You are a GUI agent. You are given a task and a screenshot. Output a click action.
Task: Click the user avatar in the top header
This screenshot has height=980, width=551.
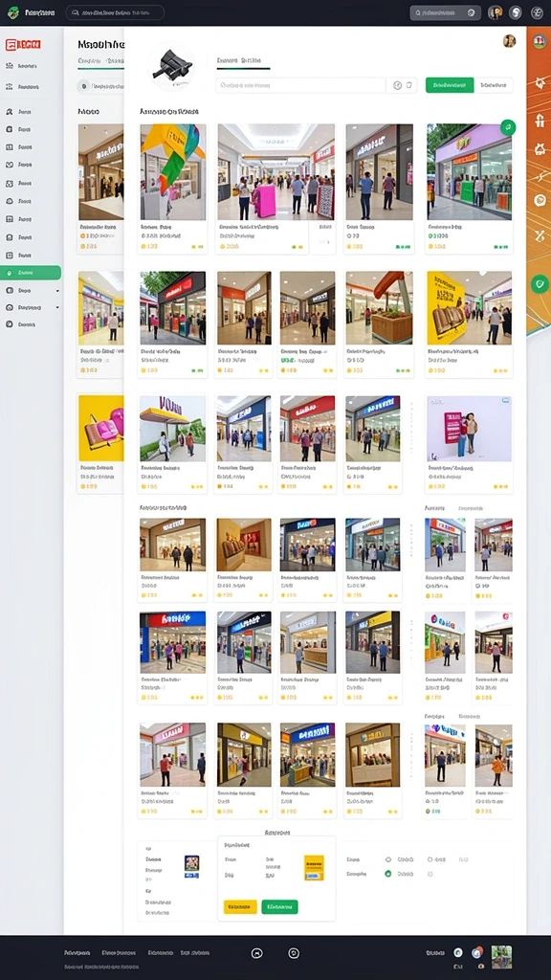(x=495, y=12)
